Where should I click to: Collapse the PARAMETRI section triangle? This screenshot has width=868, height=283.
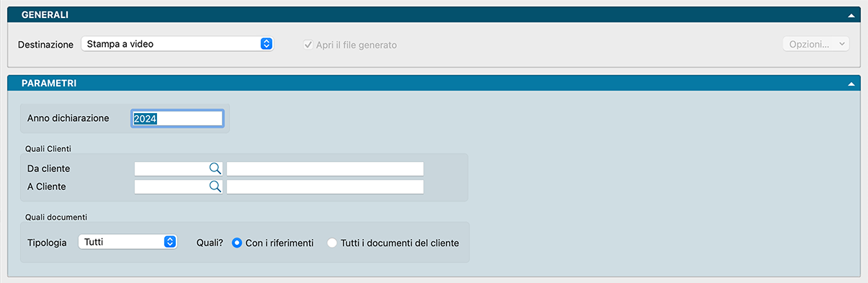[x=851, y=84]
